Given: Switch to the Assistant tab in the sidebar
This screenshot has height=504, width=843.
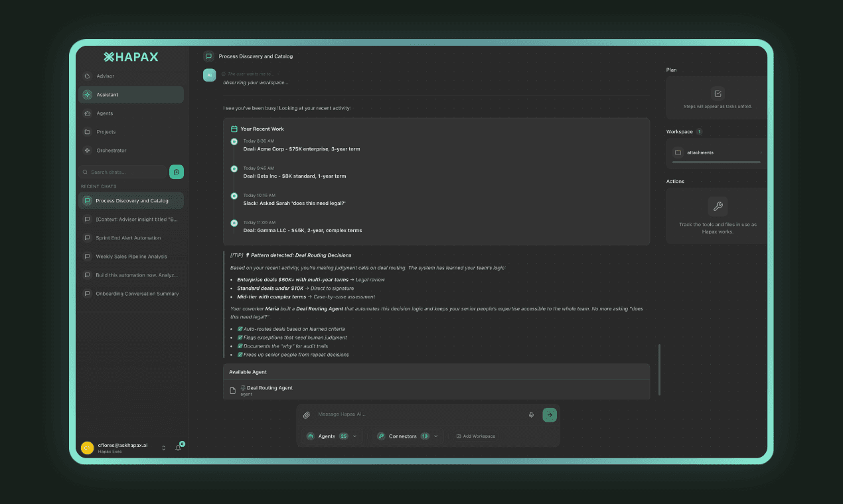Looking at the screenshot, I should pos(87,94).
